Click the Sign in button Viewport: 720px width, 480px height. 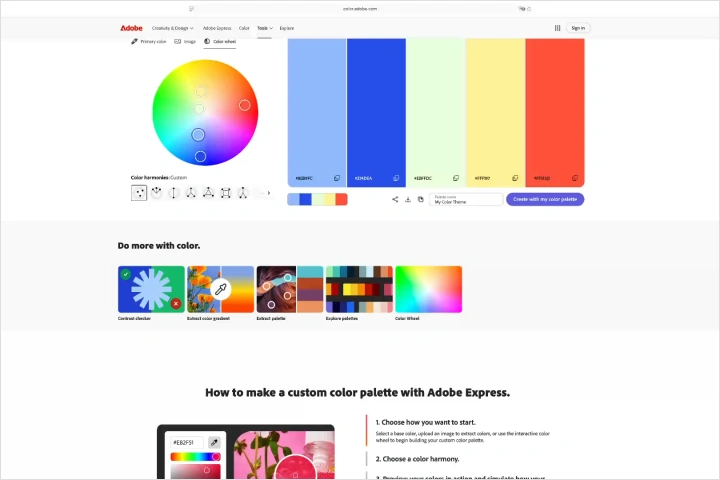[x=578, y=28]
